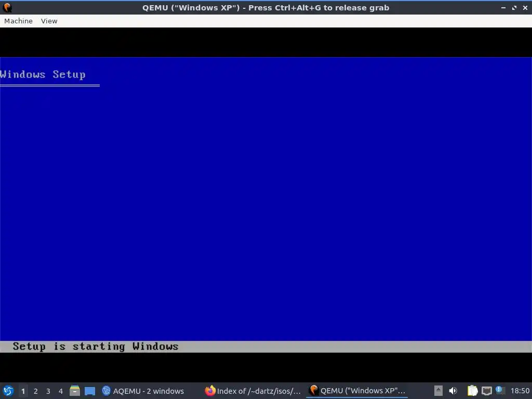
Task: Switch to workspace 1
Action: pos(23,391)
